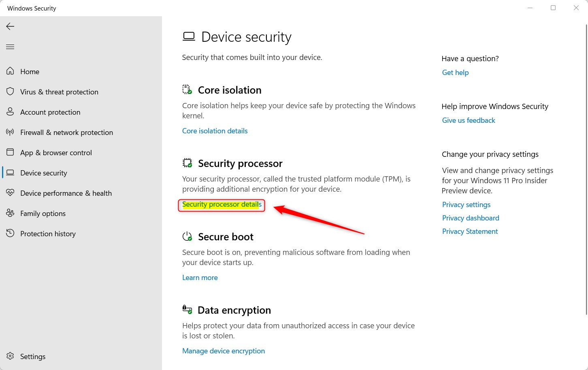Viewport: 588px width, 370px height.
Task: Open Security processor details
Action: click(221, 205)
